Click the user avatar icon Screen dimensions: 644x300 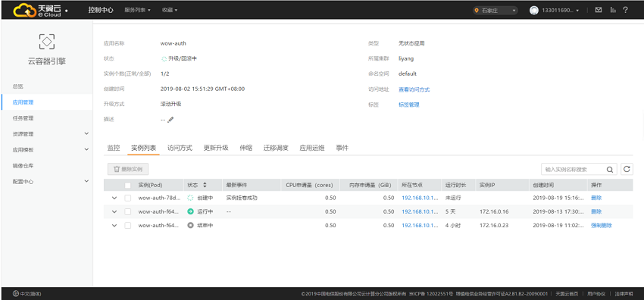(x=533, y=11)
